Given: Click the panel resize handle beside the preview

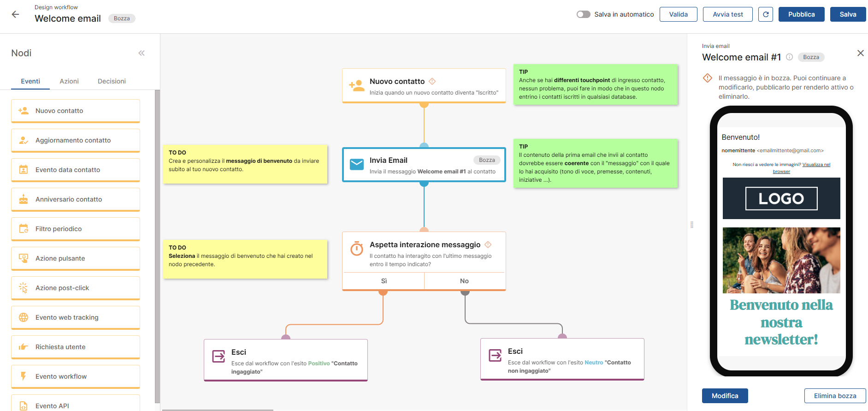Looking at the screenshot, I should tap(691, 225).
